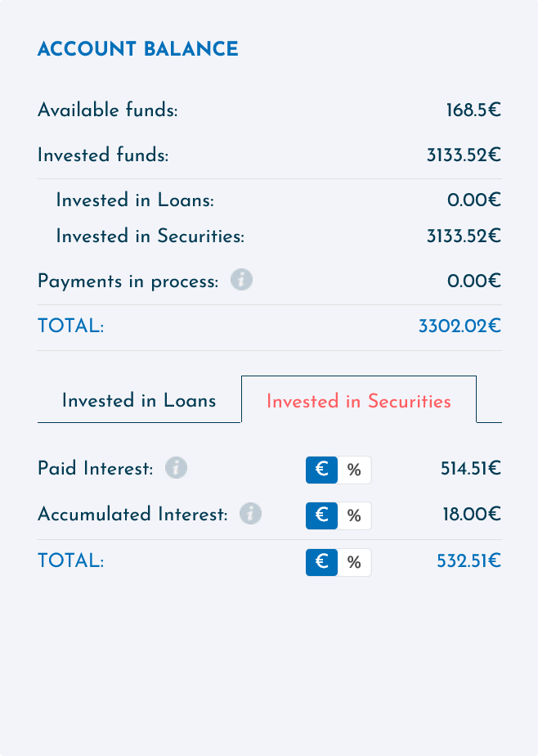Switch Paid Interest display to percent
This screenshot has height=756, width=538.
tap(354, 470)
